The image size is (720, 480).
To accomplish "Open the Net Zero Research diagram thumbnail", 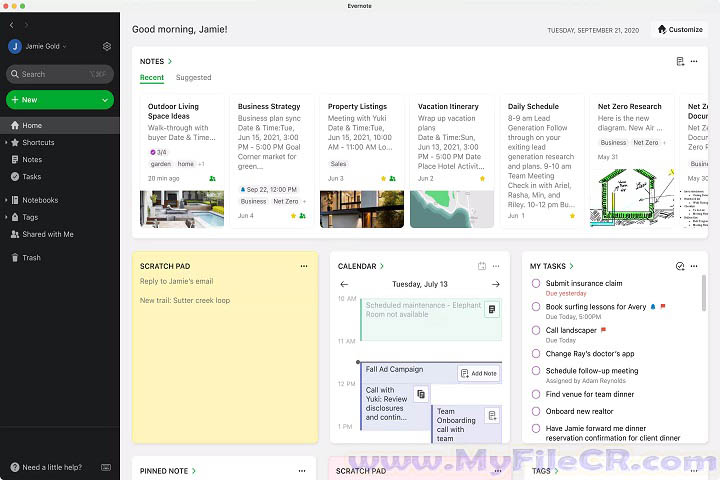I will 632,198.
